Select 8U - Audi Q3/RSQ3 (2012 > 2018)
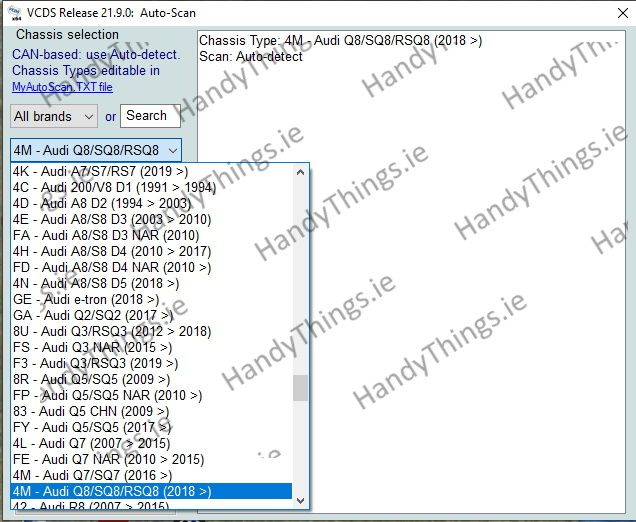 [x=151, y=331]
